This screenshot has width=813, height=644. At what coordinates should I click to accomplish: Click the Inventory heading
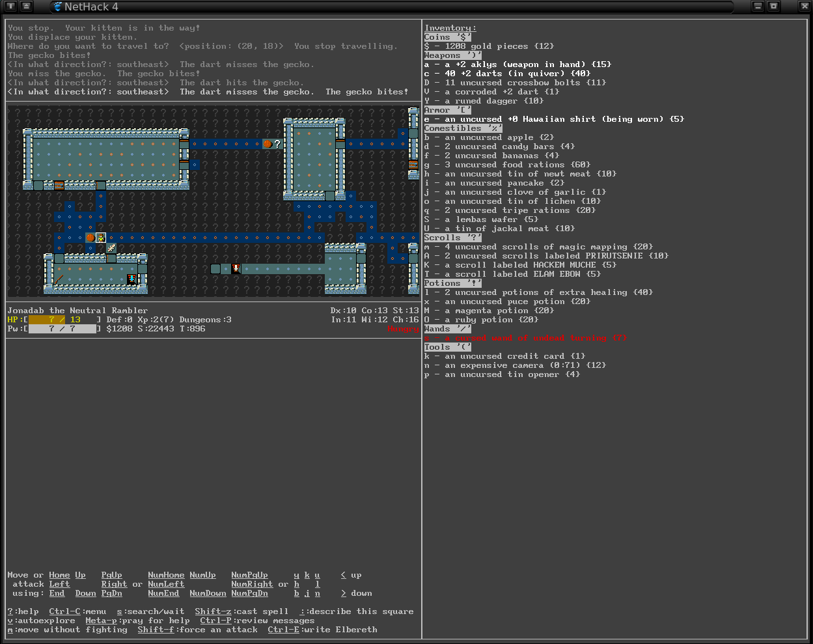(450, 28)
